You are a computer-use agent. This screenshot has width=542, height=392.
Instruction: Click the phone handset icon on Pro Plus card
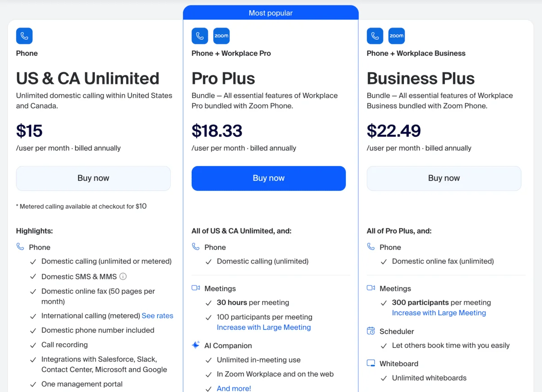(200, 36)
